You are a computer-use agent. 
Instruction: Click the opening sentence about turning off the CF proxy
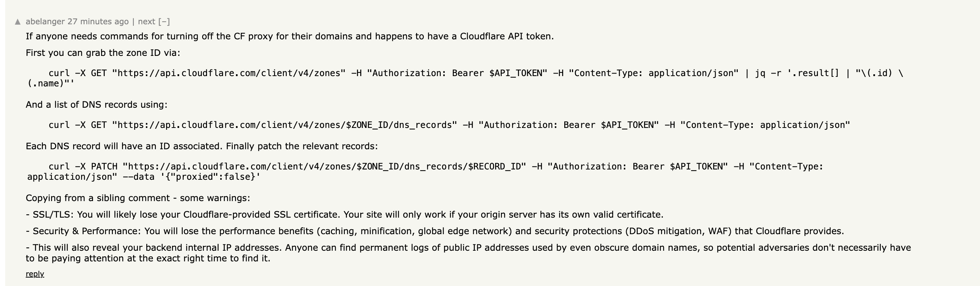coord(289,36)
